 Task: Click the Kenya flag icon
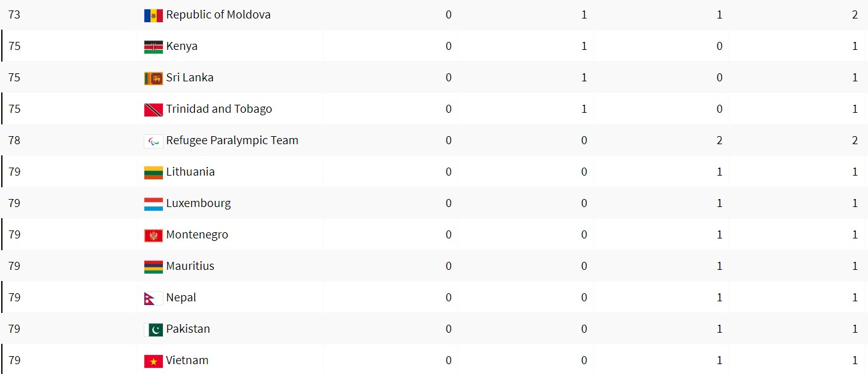[x=153, y=47]
